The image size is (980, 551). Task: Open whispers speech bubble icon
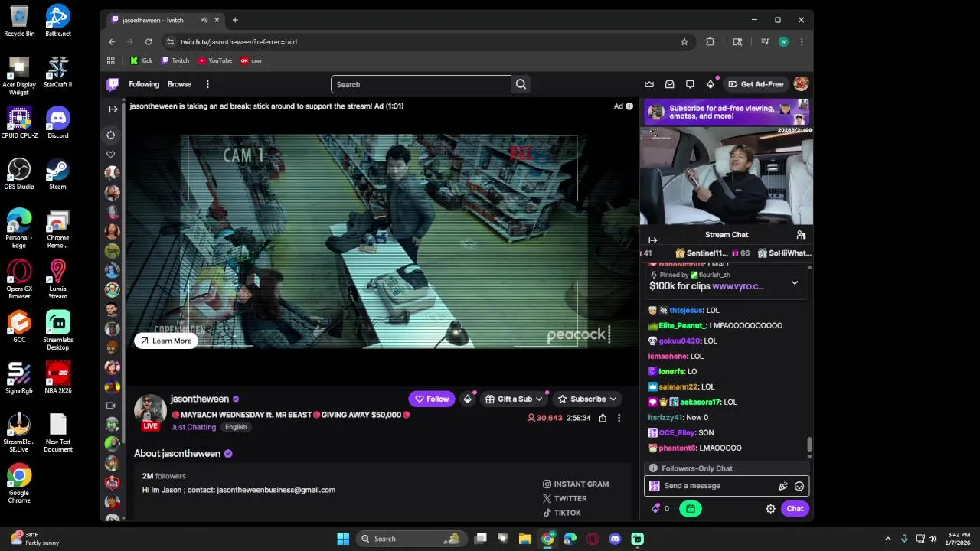click(x=690, y=84)
